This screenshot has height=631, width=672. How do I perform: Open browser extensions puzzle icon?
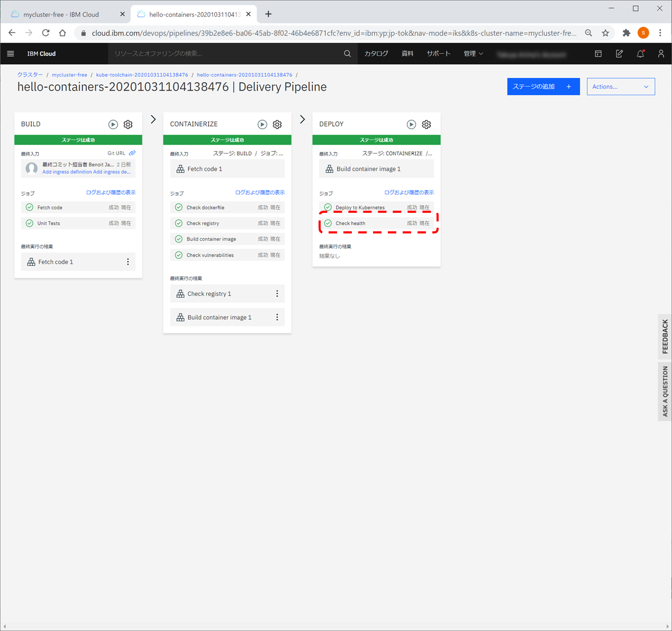[626, 33]
